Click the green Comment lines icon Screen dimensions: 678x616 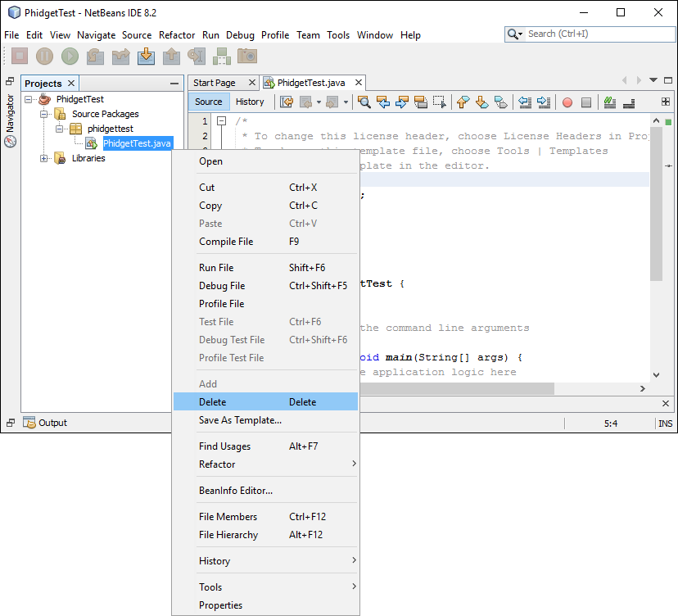pos(610,102)
